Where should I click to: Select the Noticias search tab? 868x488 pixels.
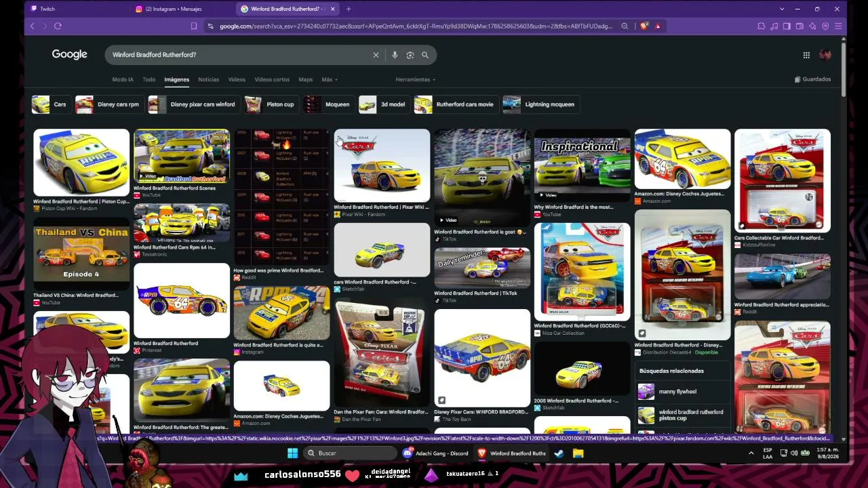208,79
